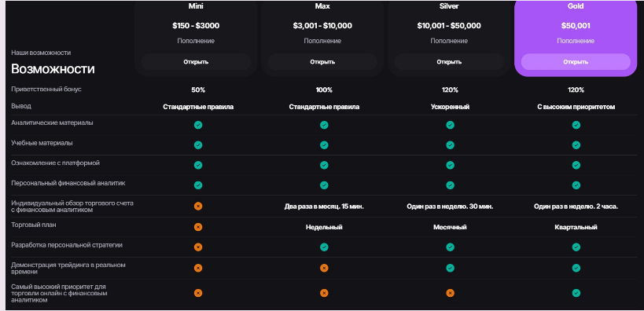
Task: Click the Возможности heading
Action: pos(53,69)
